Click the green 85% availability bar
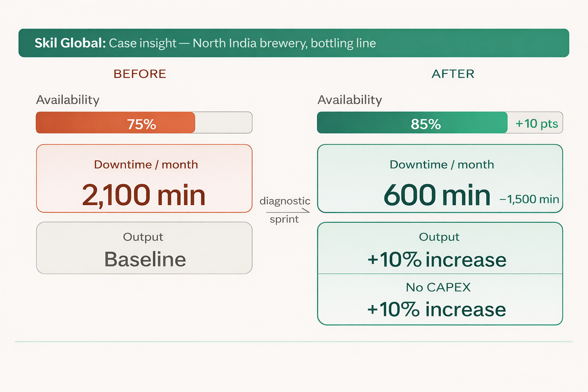The height and width of the screenshot is (392, 588). click(x=412, y=123)
